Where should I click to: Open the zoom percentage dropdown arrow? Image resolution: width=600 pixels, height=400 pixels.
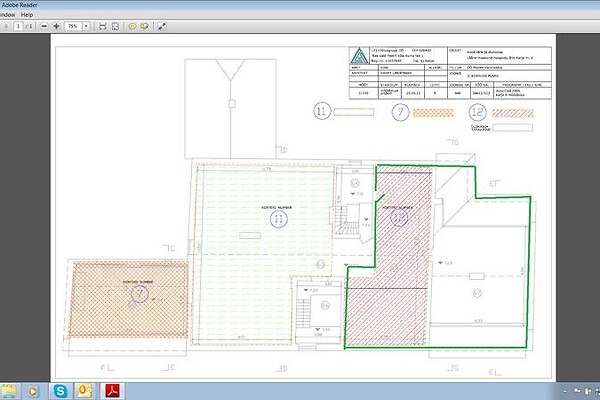point(86,25)
